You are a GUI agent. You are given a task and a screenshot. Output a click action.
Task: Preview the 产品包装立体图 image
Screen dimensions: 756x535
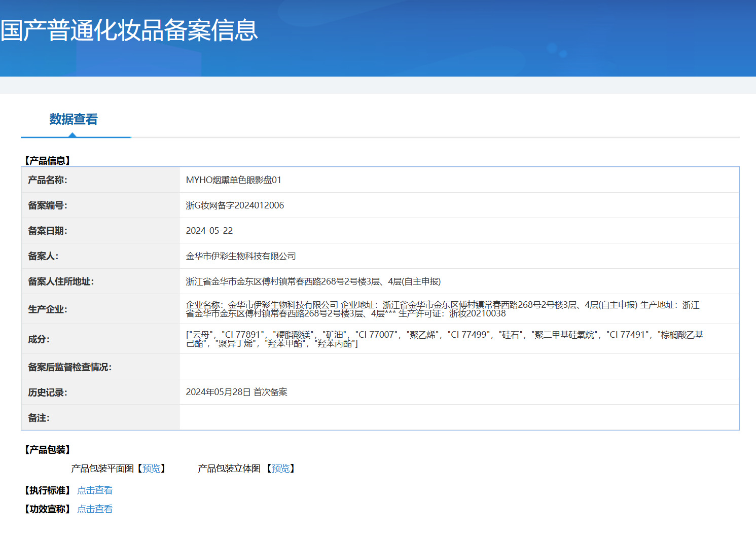coord(281,469)
